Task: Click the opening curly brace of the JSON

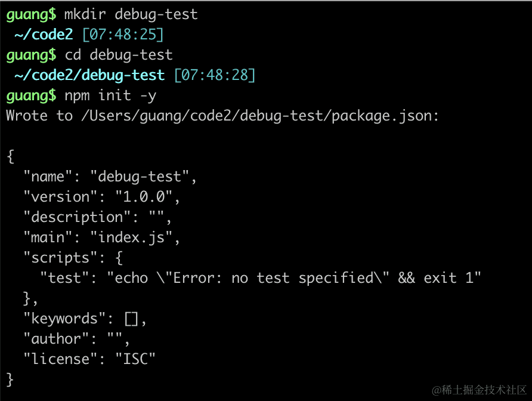Action: point(10,156)
